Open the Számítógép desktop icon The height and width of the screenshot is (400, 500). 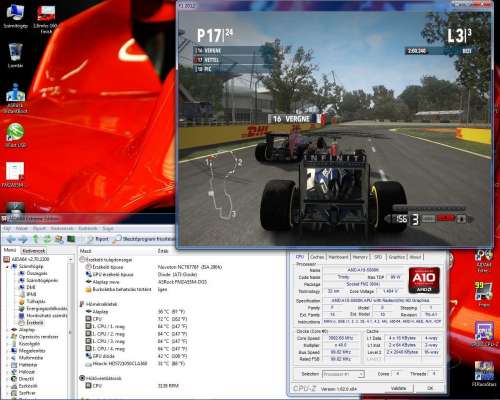pyautogui.click(x=15, y=17)
